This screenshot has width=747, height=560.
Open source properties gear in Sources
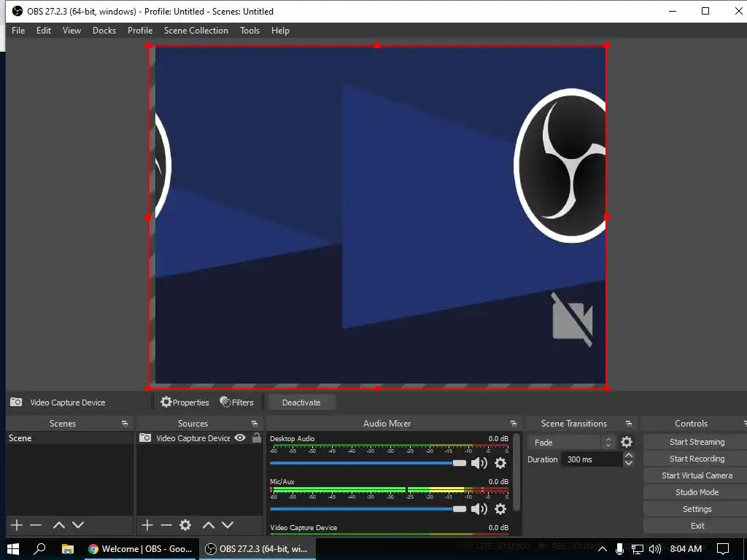pyautogui.click(x=185, y=525)
